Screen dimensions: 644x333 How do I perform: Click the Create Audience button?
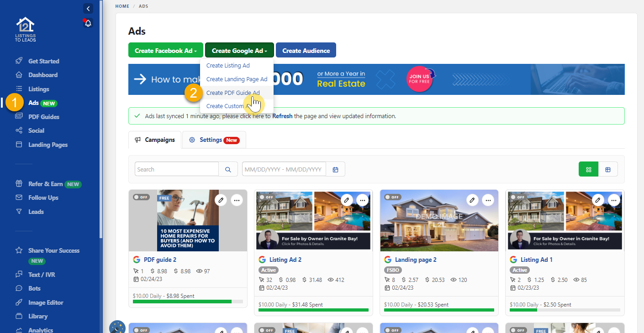[306, 50]
